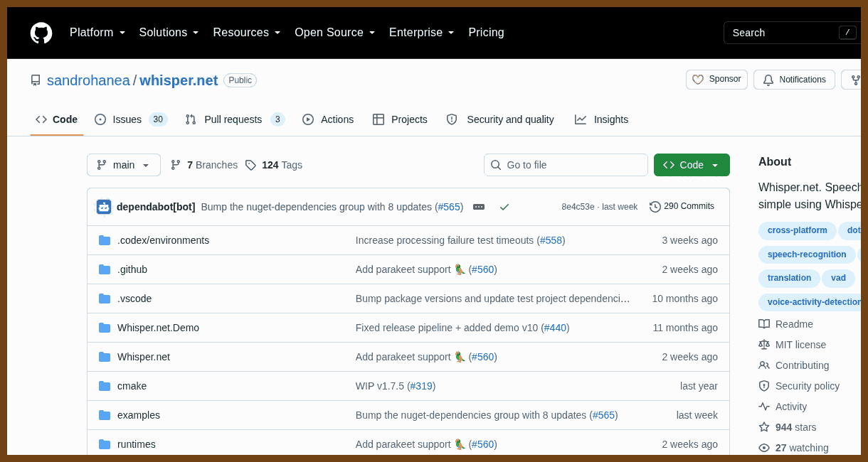
Task: View the green checkmark build status
Action: pyautogui.click(x=504, y=207)
